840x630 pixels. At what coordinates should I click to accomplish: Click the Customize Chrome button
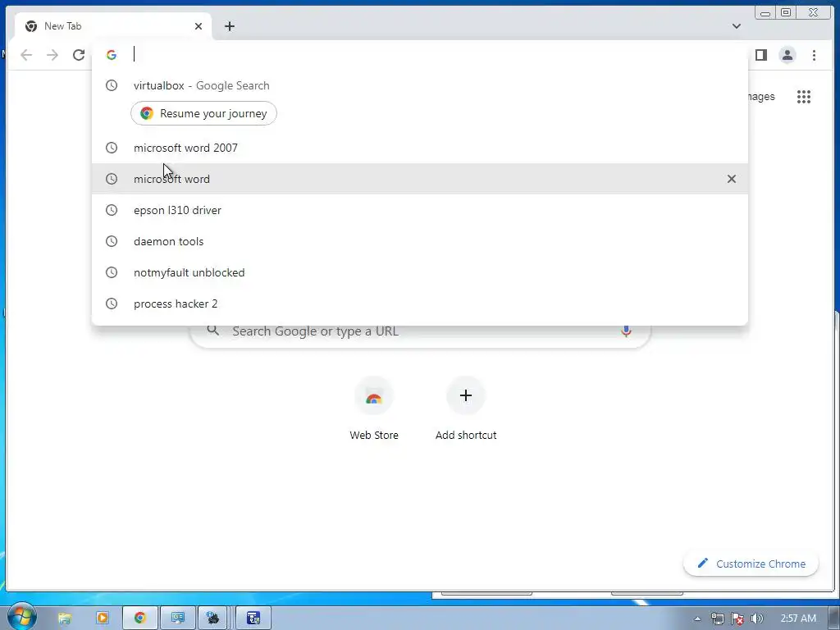coord(751,564)
